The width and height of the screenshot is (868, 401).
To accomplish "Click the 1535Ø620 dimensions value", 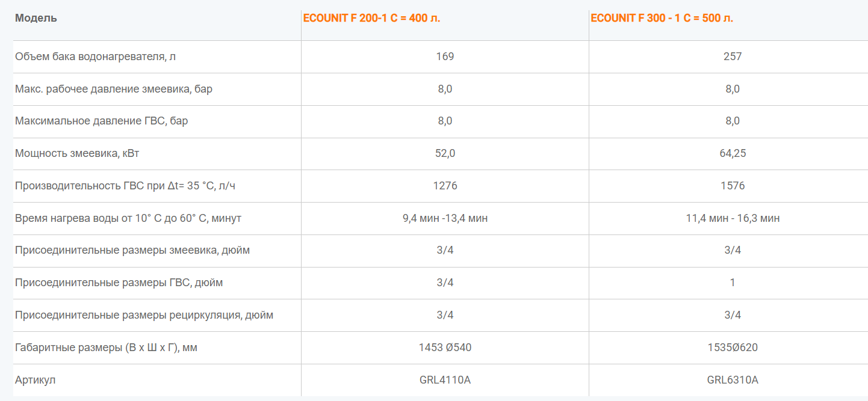I will click(x=733, y=347).
